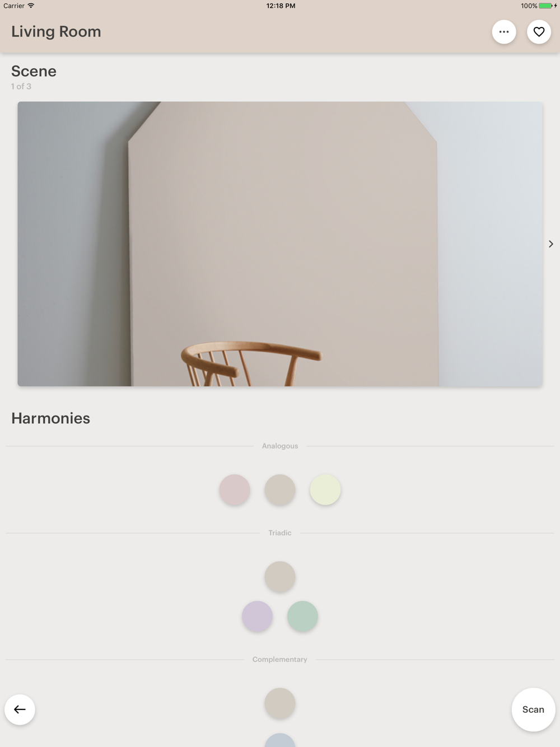Go to next scene with right chevron
Screen dimensions: 560x747
coord(551,244)
